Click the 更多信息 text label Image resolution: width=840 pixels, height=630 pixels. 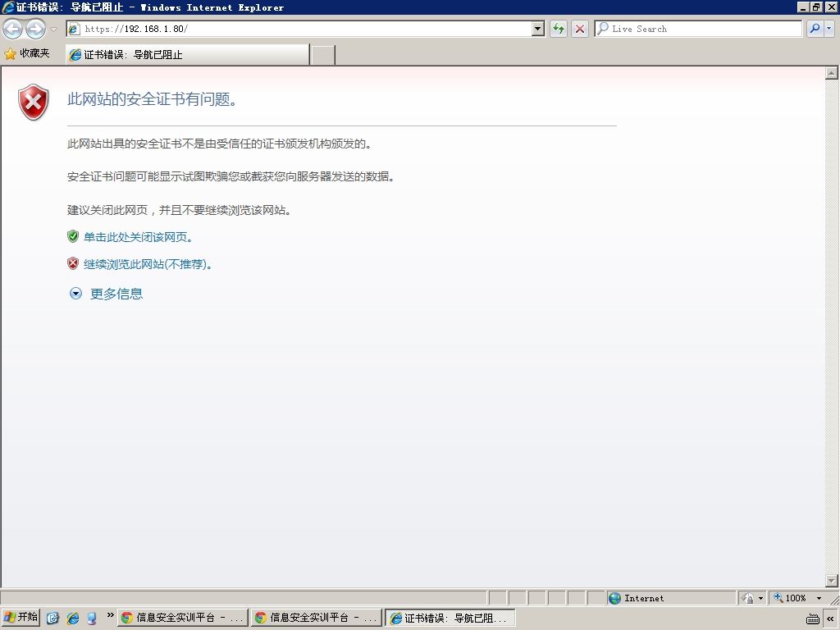(x=116, y=294)
